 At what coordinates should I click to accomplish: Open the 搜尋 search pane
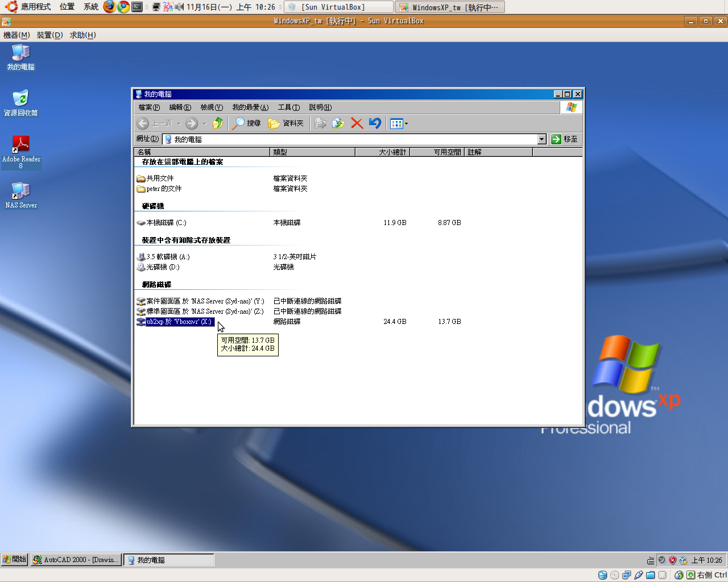click(247, 123)
